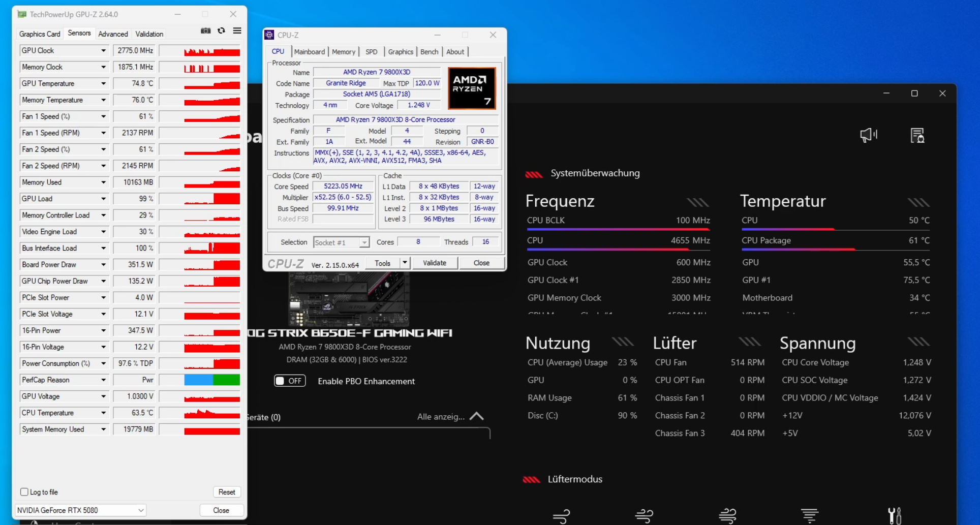Click the AMD Ryzen 7 processor logo
This screenshot has height=525, width=980.
tap(472, 88)
